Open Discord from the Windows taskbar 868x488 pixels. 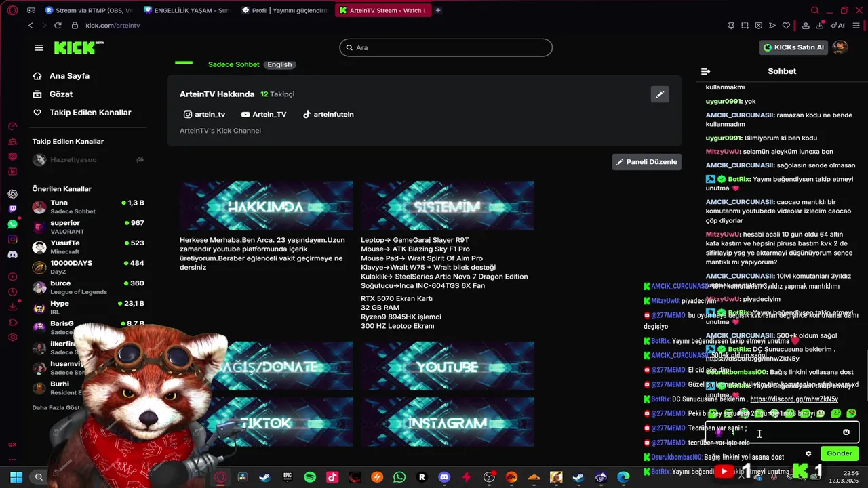point(444,477)
